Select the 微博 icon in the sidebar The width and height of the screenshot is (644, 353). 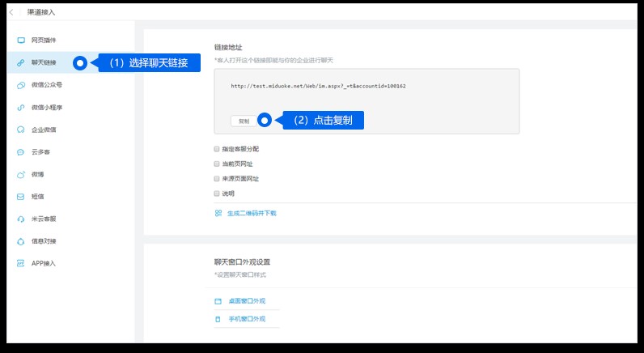click(x=21, y=174)
